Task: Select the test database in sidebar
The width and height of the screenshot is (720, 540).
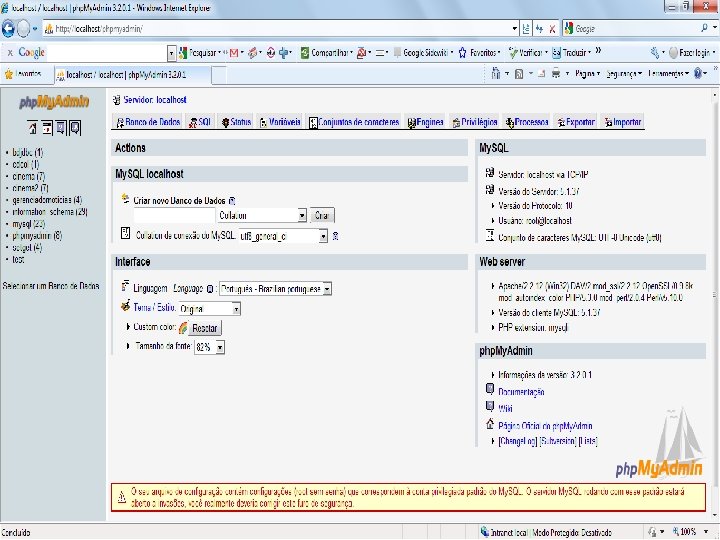Action: [18, 260]
